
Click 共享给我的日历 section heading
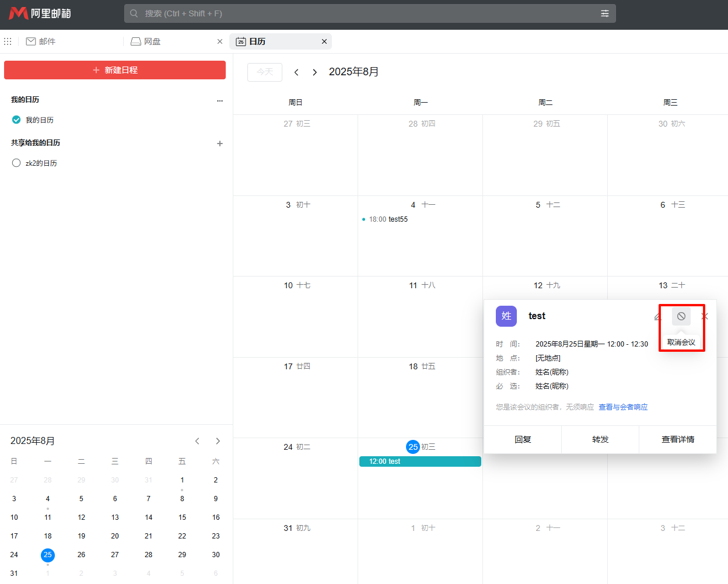click(x=36, y=143)
